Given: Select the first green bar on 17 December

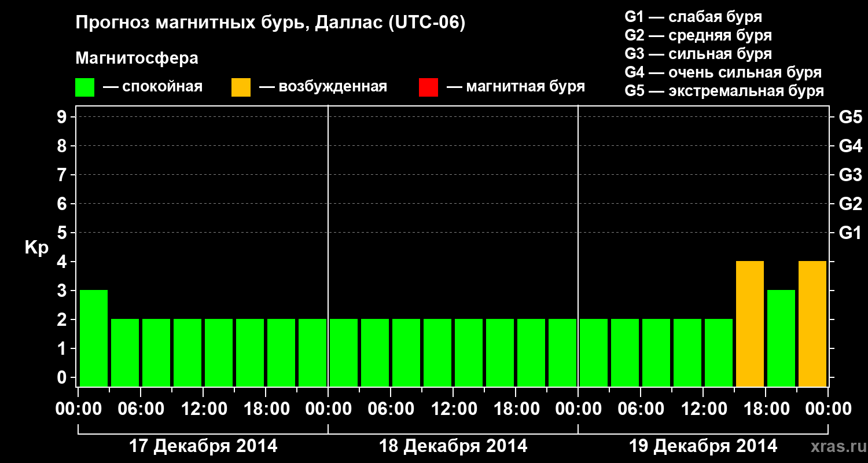Looking at the screenshot, I should click(94, 338).
